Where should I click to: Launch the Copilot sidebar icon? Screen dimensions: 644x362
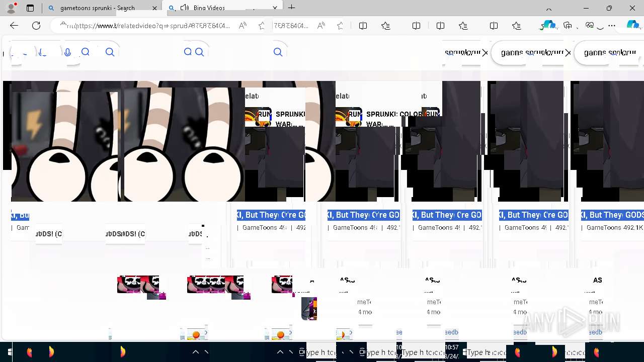[632, 25]
